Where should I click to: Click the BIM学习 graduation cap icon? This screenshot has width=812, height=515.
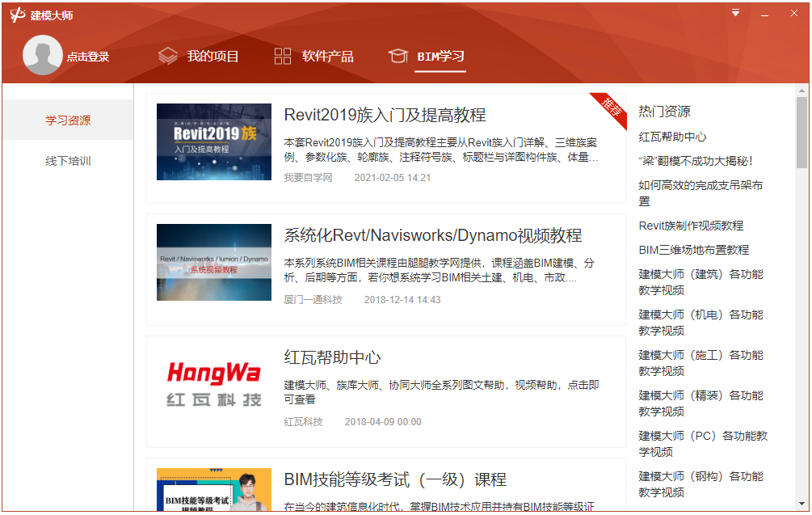point(398,56)
